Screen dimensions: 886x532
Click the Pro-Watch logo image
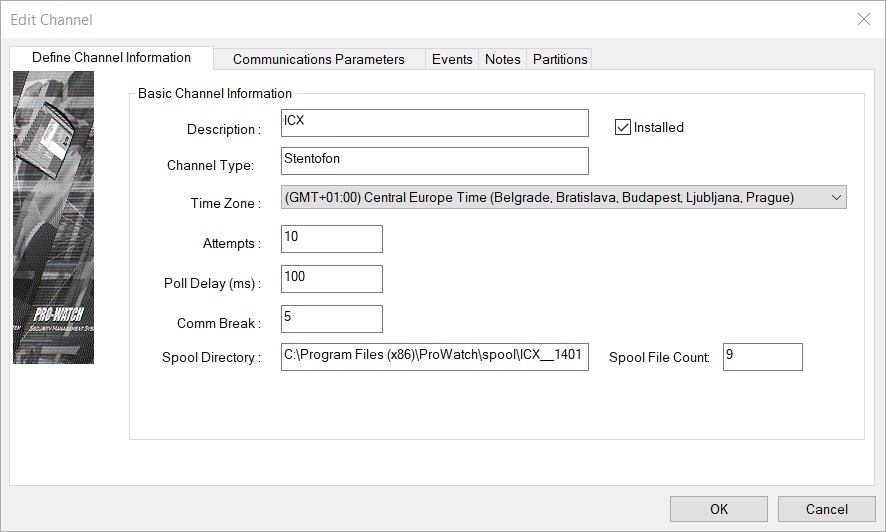(x=53, y=217)
